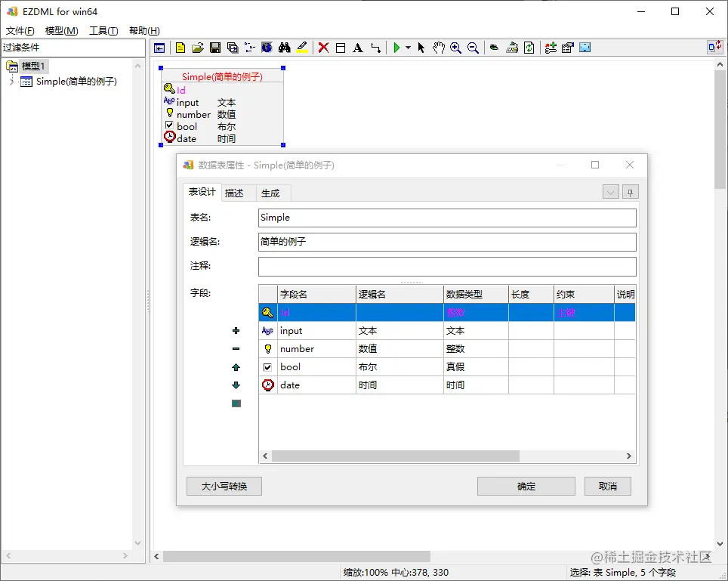Click the 过滤条件 filter input

pyautogui.click(x=73, y=48)
